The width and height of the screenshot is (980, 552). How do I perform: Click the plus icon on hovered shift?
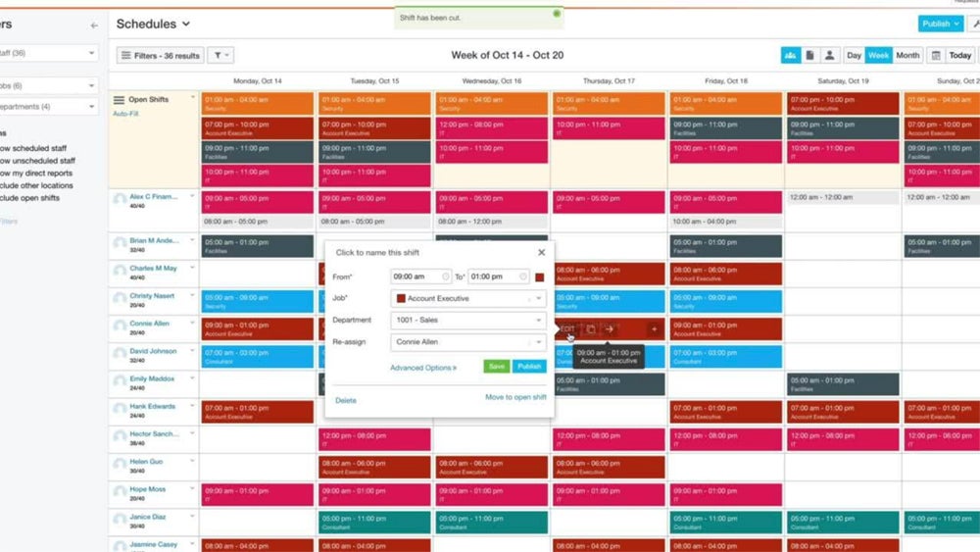655,328
